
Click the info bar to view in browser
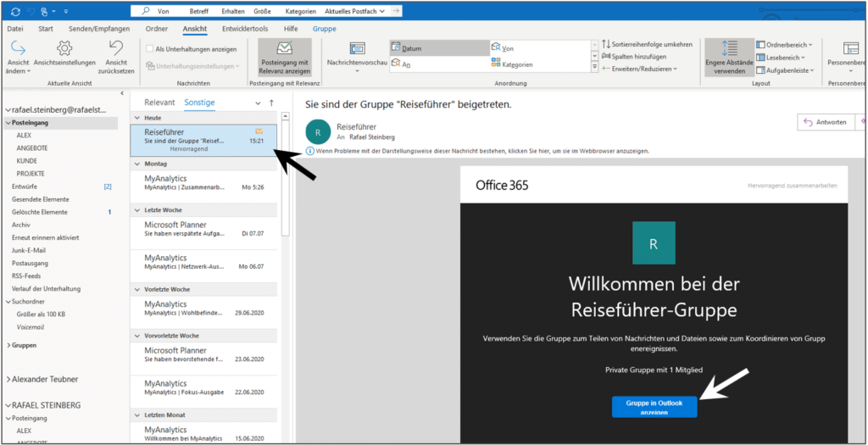tap(478, 151)
